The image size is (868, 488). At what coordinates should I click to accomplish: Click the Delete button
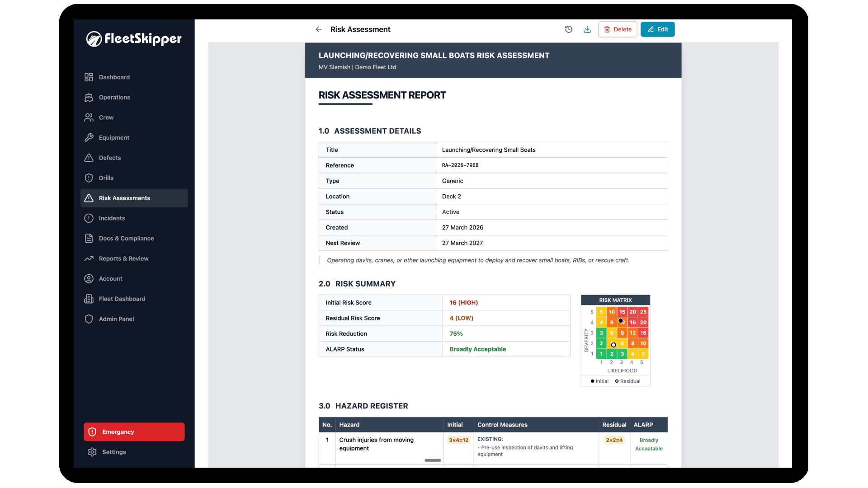click(618, 29)
